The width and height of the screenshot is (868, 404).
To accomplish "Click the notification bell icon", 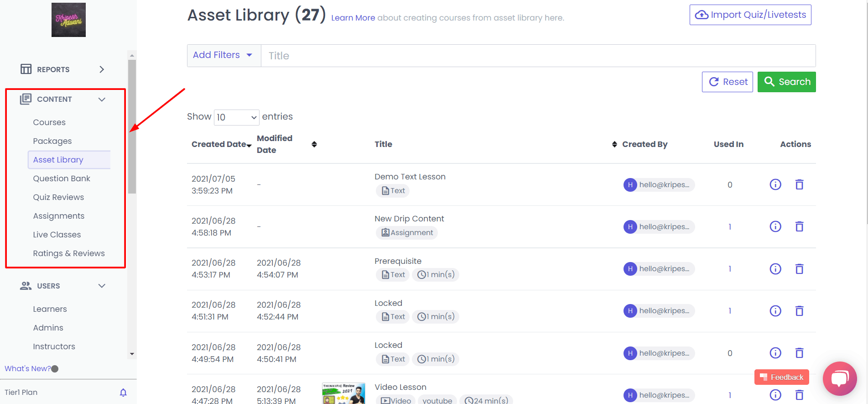I will 123,393.
